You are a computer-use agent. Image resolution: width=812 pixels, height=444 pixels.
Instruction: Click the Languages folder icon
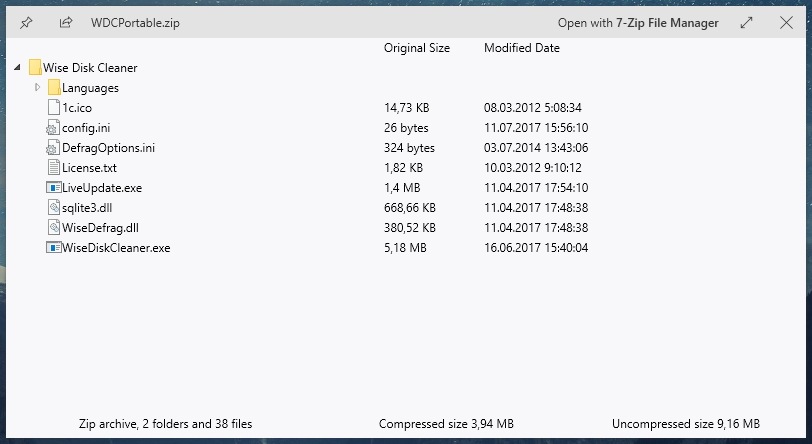tap(54, 88)
